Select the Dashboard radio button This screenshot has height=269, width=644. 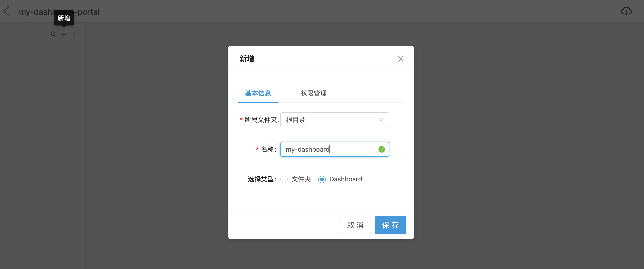(x=322, y=179)
